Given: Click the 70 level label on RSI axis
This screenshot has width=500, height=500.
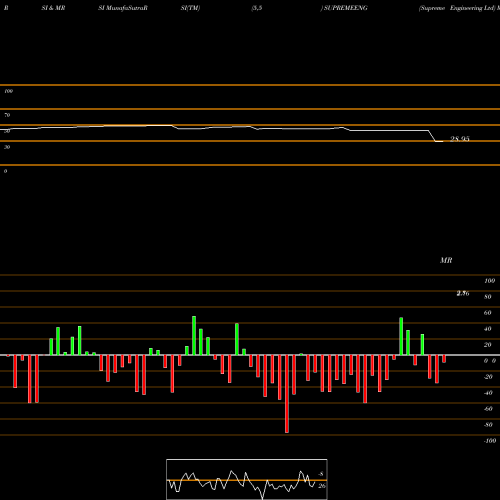Looking at the screenshot, I should (7, 115).
